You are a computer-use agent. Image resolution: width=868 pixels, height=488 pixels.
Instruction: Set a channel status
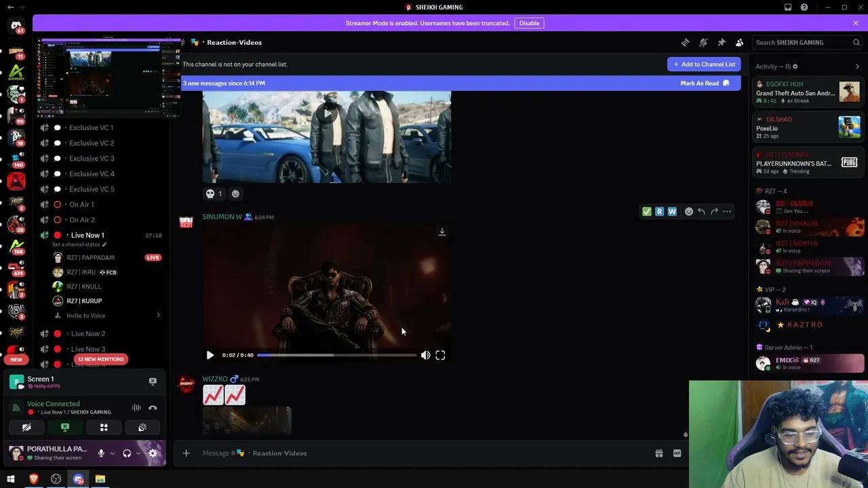79,245
